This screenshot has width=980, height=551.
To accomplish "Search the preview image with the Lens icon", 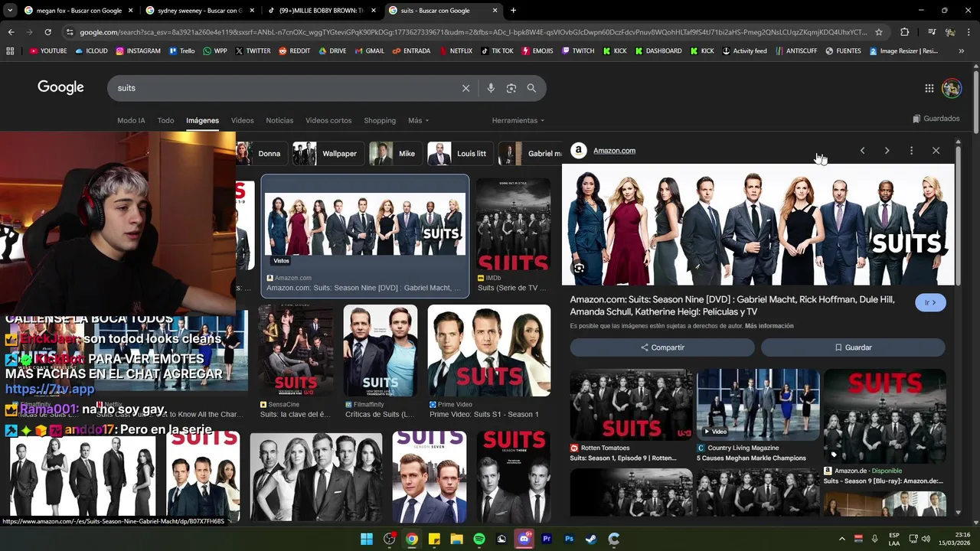I will [x=579, y=269].
